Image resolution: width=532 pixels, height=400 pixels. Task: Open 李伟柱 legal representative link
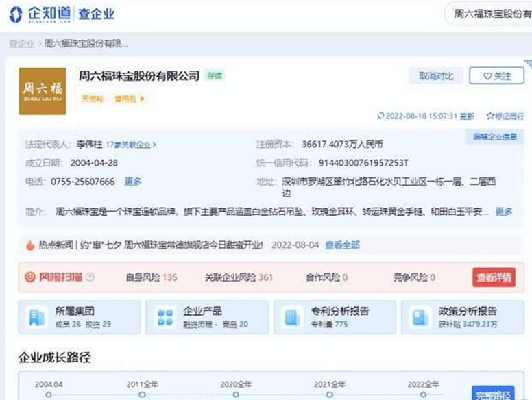point(89,145)
